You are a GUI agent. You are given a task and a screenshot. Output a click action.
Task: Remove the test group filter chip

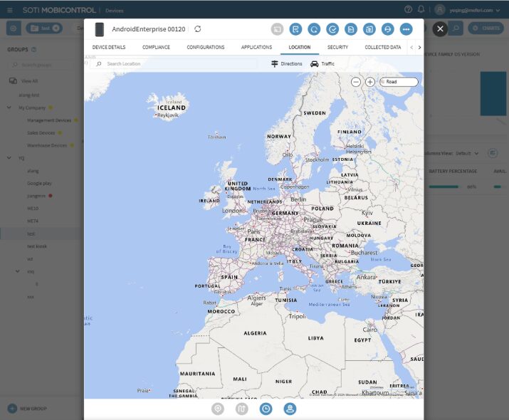point(56,28)
